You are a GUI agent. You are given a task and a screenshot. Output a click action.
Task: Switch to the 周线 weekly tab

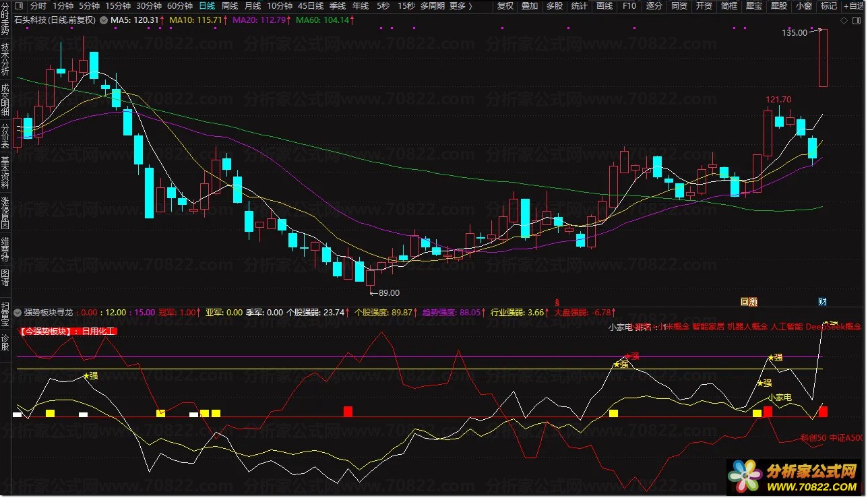(230, 5)
